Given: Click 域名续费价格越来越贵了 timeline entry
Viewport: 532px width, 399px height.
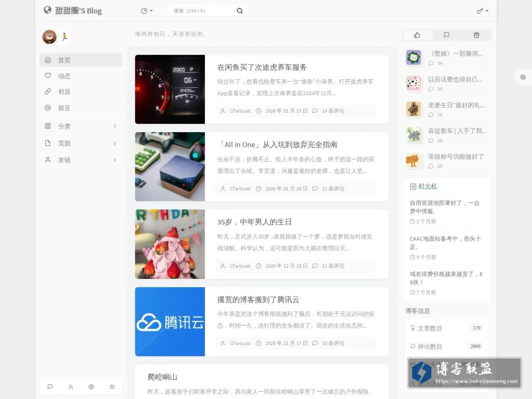Looking at the screenshot, I should pyautogui.click(x=446, y=278).
